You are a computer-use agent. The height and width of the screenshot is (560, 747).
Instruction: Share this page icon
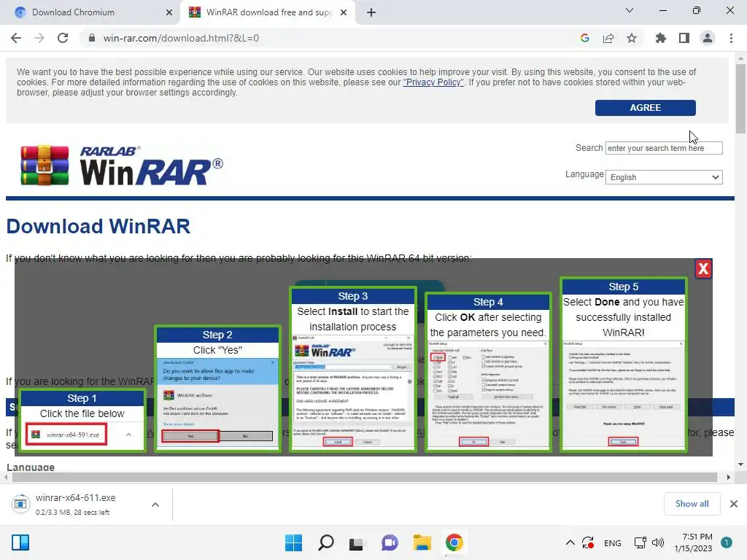(x=608, y=38)
